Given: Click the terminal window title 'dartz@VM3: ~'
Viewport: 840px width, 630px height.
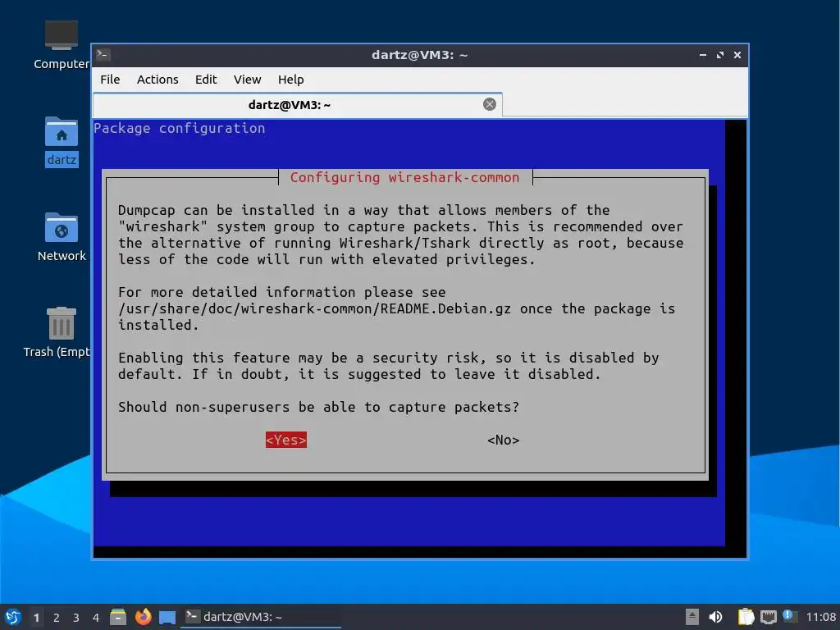Looking at the screenshot, I should [x=419, y=55].
